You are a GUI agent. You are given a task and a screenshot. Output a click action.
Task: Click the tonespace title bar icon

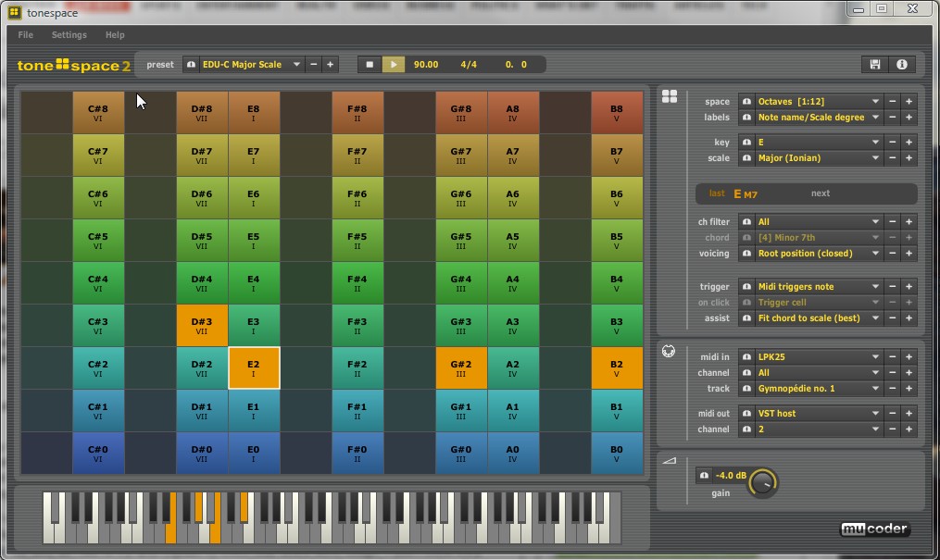(15, 12)
